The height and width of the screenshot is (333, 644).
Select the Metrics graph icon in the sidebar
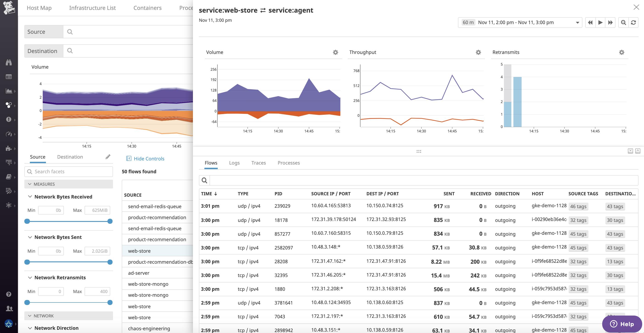[9, 91]
